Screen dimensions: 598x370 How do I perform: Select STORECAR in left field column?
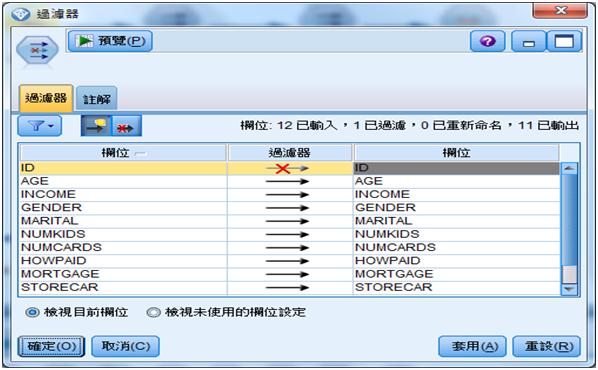(x=123, y=287)
